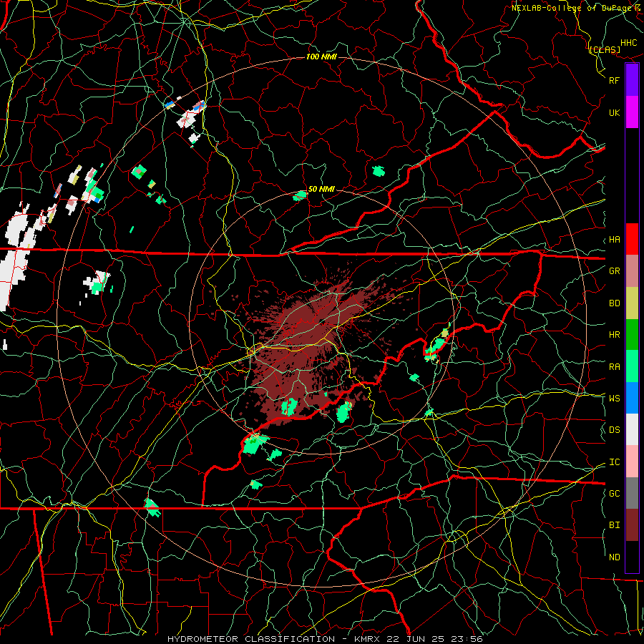Screen dimensions: 644x644
Task: Choose the WS blue legend swatch
Action: click(x=632, y=398)
